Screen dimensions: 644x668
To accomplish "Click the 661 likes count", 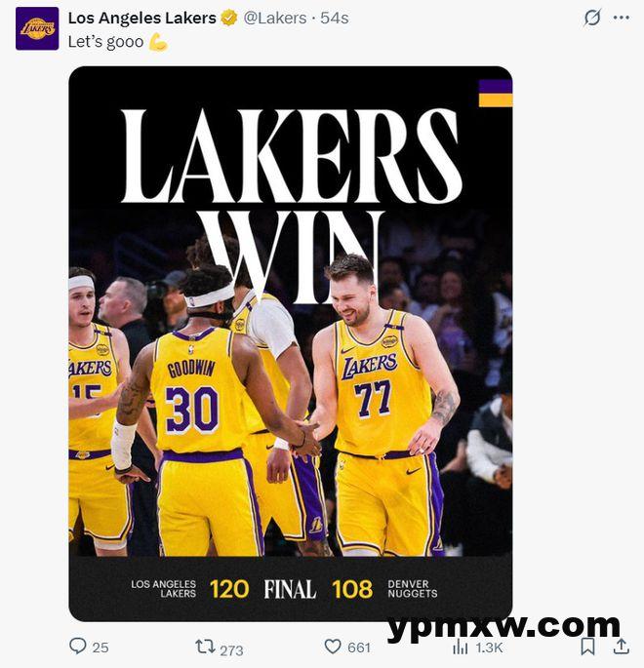I will (x=359, y=648).
